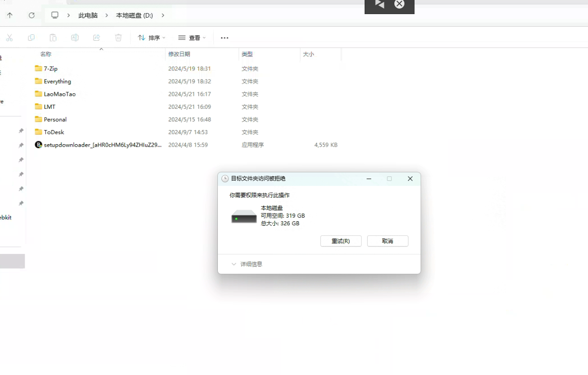Screen dimensions: 588x375
Task: Click the clock icon in dialog title
Action: (x=225, y=179)
